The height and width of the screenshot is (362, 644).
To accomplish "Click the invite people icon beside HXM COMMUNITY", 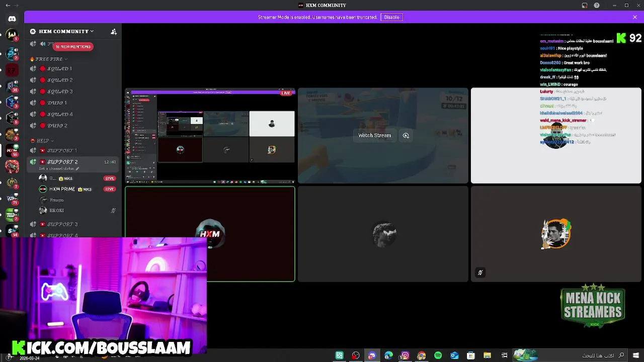I will point(114,32).
